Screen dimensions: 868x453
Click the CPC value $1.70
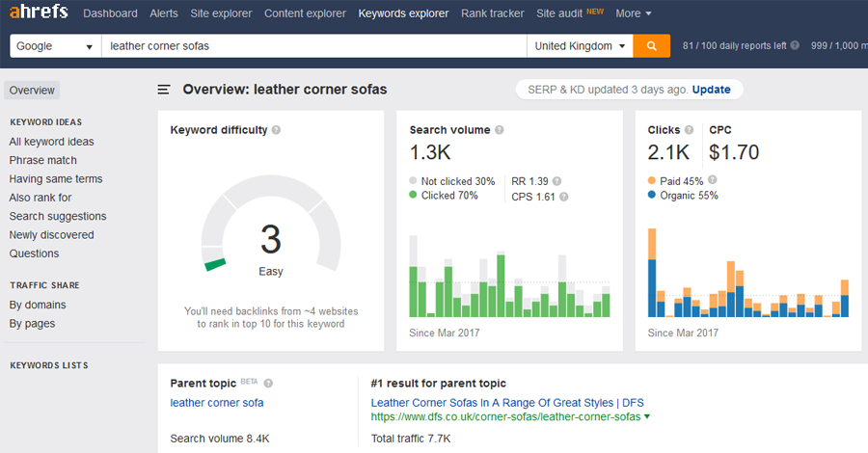(734, 152)
